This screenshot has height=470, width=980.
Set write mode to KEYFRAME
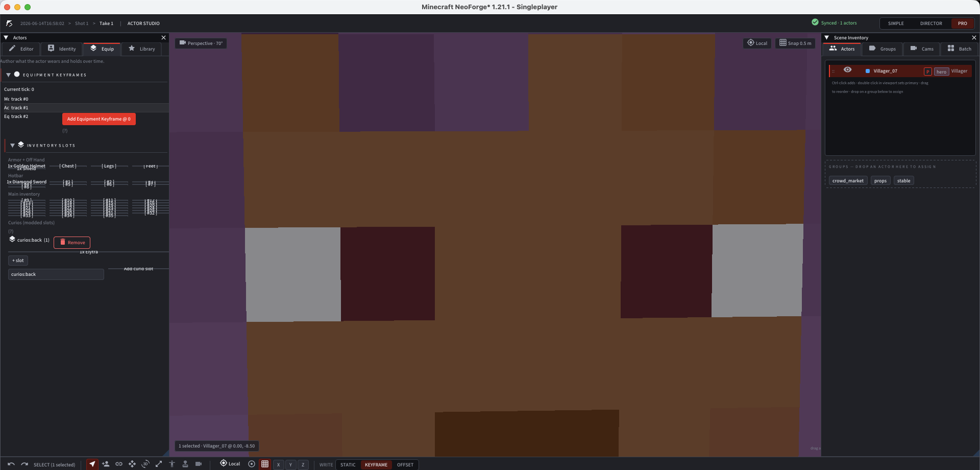point(376,464)
